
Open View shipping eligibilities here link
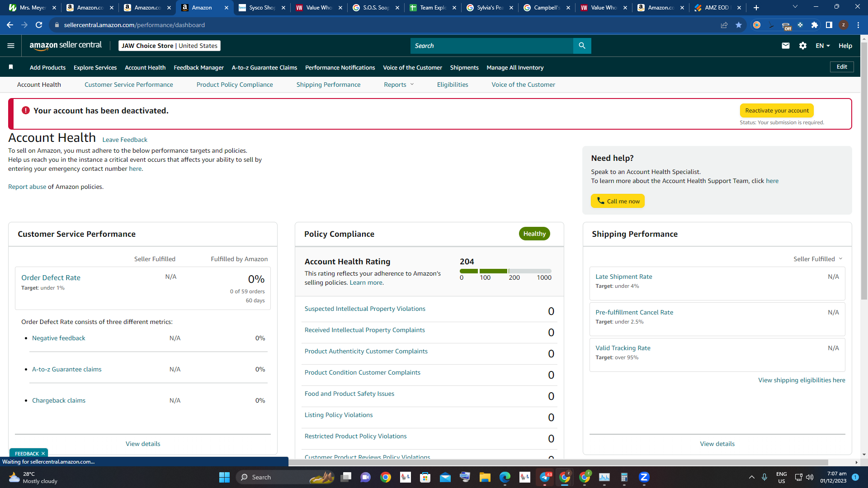pos(802,380)
